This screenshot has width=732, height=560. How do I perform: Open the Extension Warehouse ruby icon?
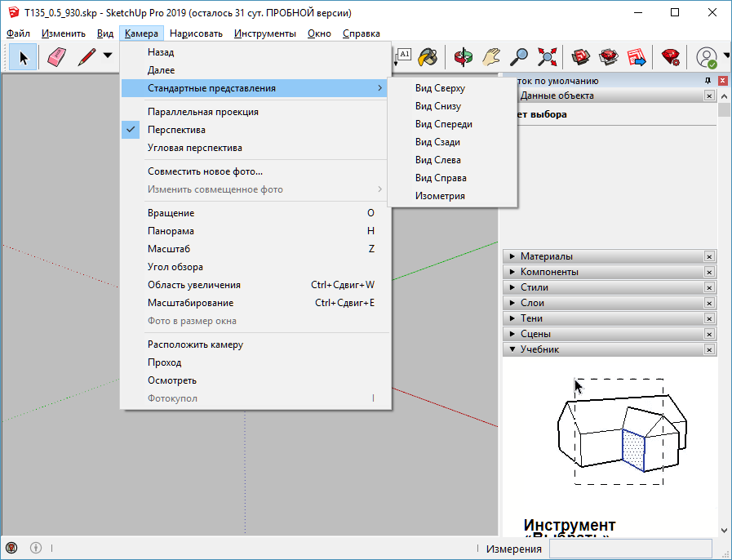point(671,56)
